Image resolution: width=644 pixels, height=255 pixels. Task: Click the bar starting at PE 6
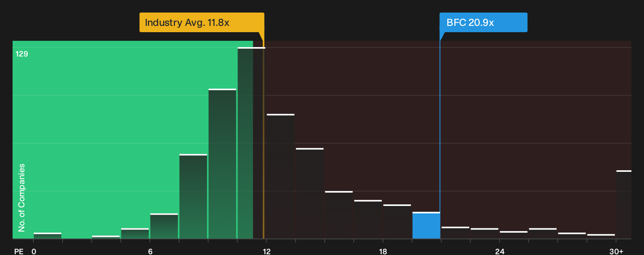point(164,226)
